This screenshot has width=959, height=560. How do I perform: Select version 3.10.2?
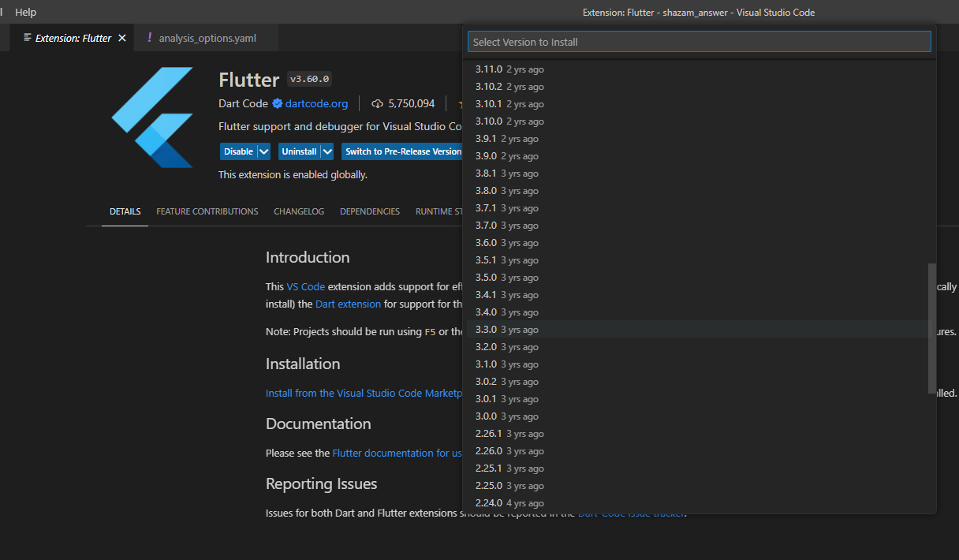700,87
